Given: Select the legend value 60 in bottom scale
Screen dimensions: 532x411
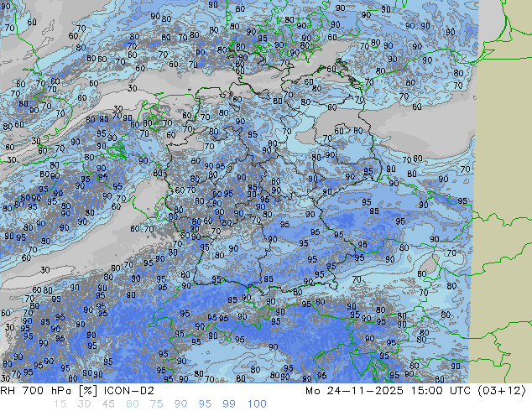Looking at the screenshot, I should coord(133,404).
